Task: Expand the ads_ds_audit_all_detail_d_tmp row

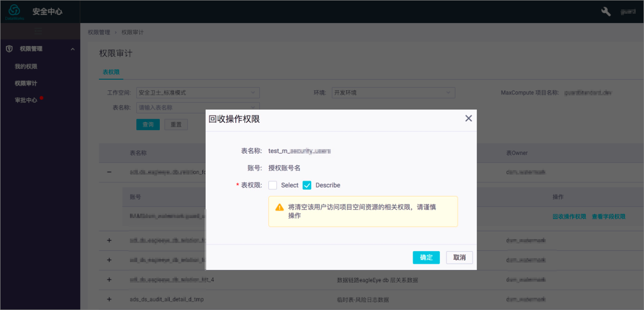Action: (x=109, y=299)
